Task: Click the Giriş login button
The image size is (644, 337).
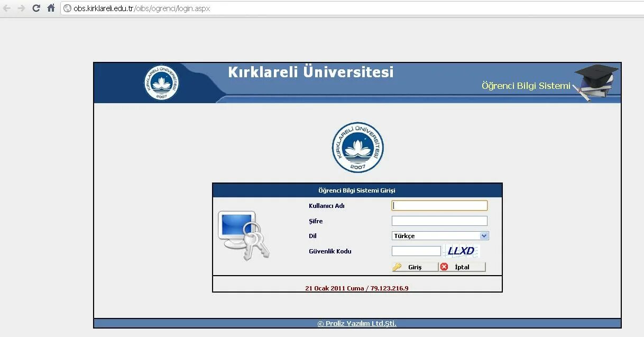Action: pos(415,267)
